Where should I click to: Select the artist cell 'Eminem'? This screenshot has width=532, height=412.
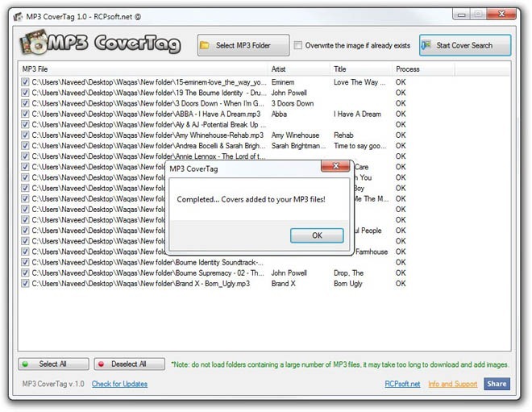pyautogui.click(x=283, y=82)
